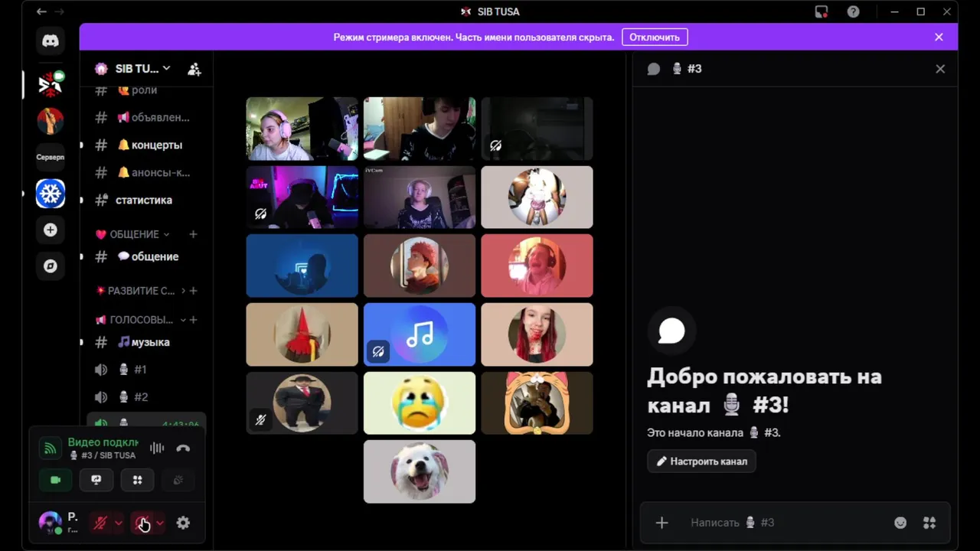Viewport: 980px width, 551px height.
Task: Join voice channel #1
Action: click(x=145, y=370)
